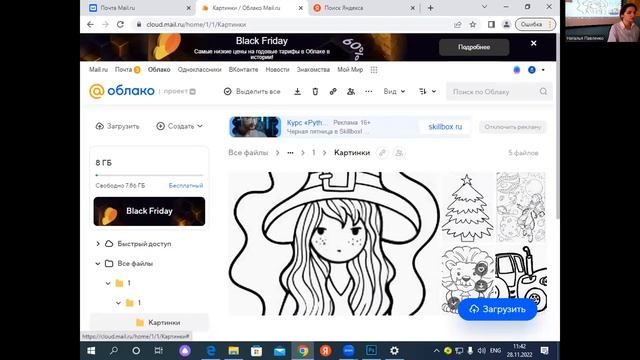Click the blue floating Загрузить button
The image size is (640, 360).
click(x=498, y=309)
